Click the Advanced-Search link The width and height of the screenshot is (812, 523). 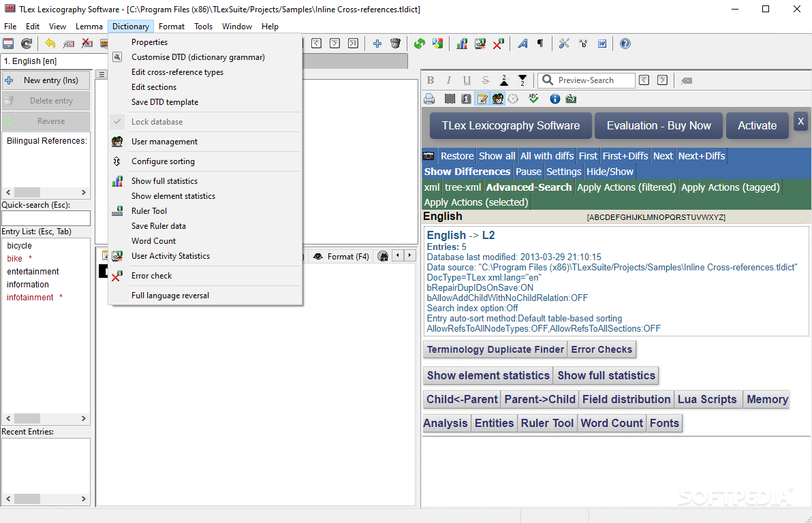tap(529, 187)
